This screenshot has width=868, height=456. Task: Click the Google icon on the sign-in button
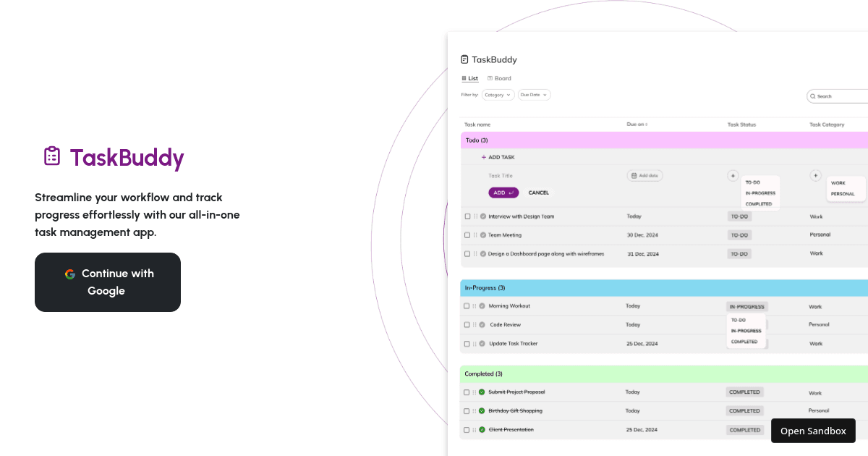[x=70, y=274]
